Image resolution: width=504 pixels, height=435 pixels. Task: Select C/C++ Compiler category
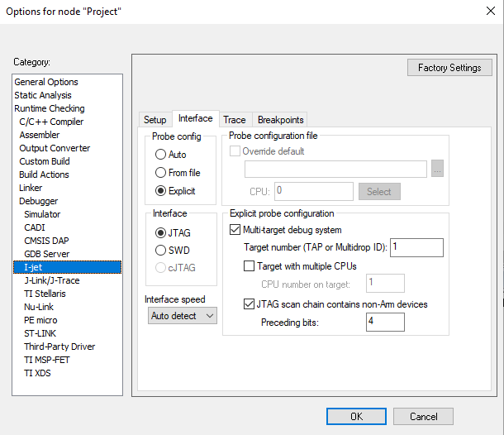tap(51, 122)
